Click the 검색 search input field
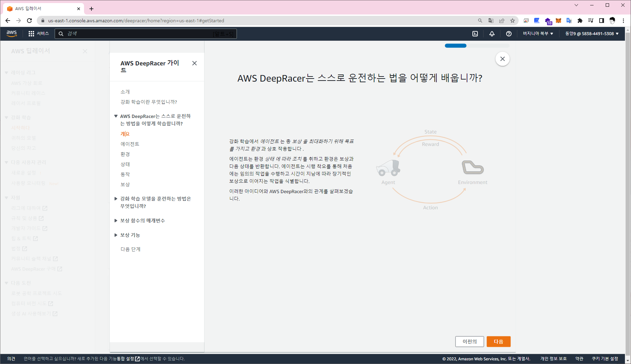 pos(146,34)
